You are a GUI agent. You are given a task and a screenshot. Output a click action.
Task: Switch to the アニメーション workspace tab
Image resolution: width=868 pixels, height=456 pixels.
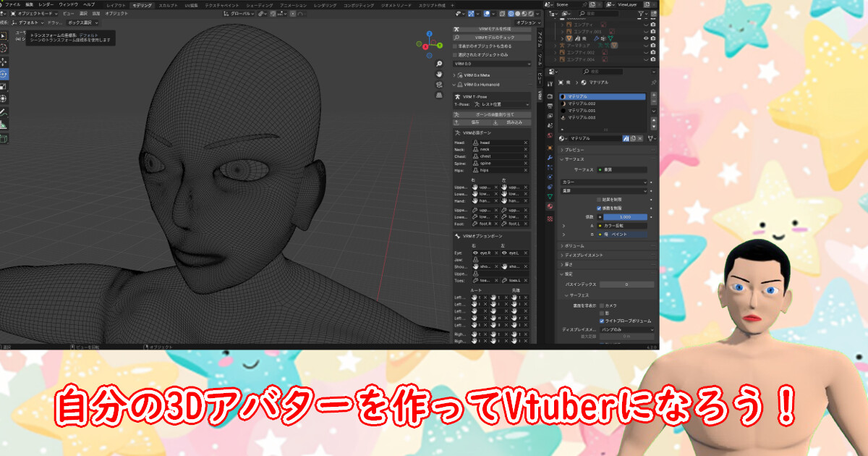coord(292,5)
